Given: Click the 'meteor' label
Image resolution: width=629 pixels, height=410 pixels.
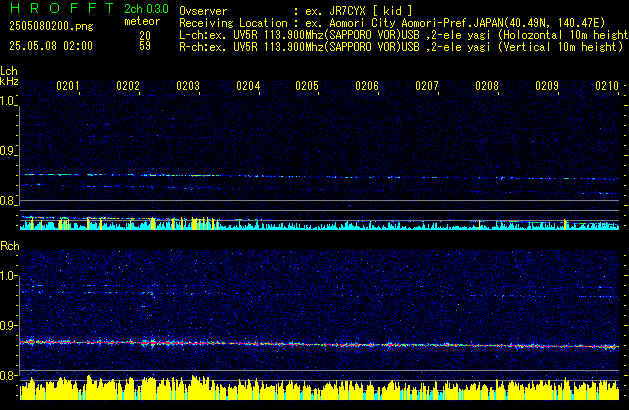Looking at the screenshot, I should click(142, 21).
